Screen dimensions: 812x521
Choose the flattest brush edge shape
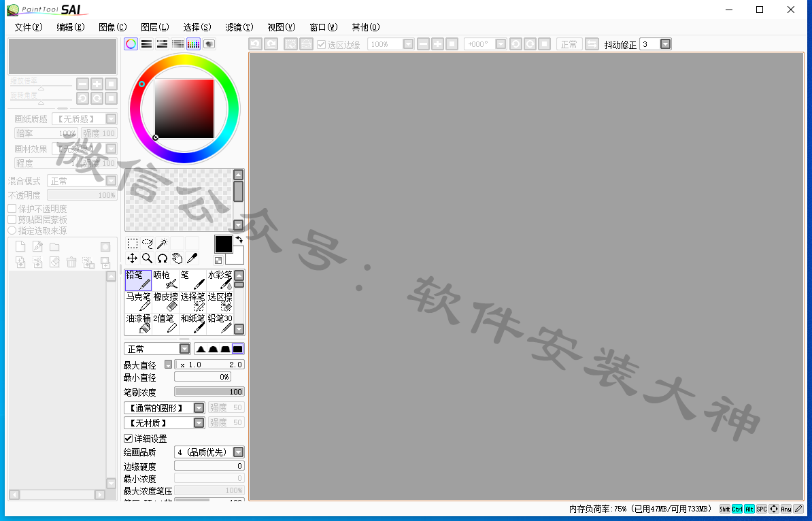pos(238,349)
